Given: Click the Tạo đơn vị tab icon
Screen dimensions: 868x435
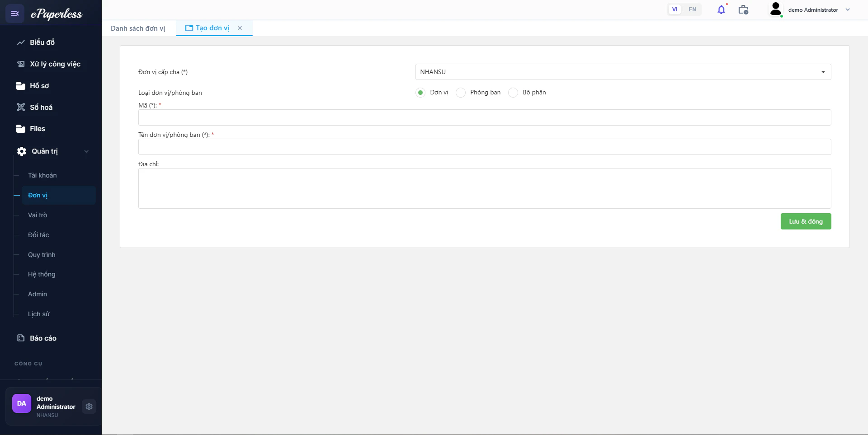Looking at the screenshot, I should 189,28.
